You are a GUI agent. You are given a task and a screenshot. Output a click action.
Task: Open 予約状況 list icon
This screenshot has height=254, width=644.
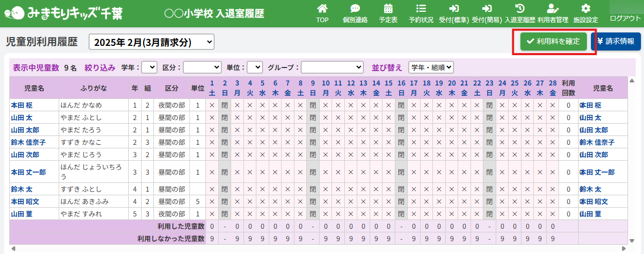[421, 9]
